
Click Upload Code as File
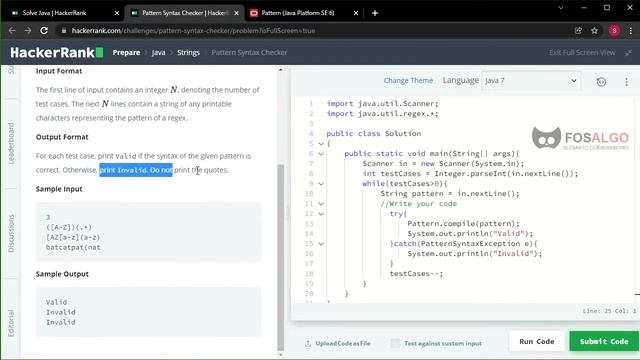click(343, 344)
